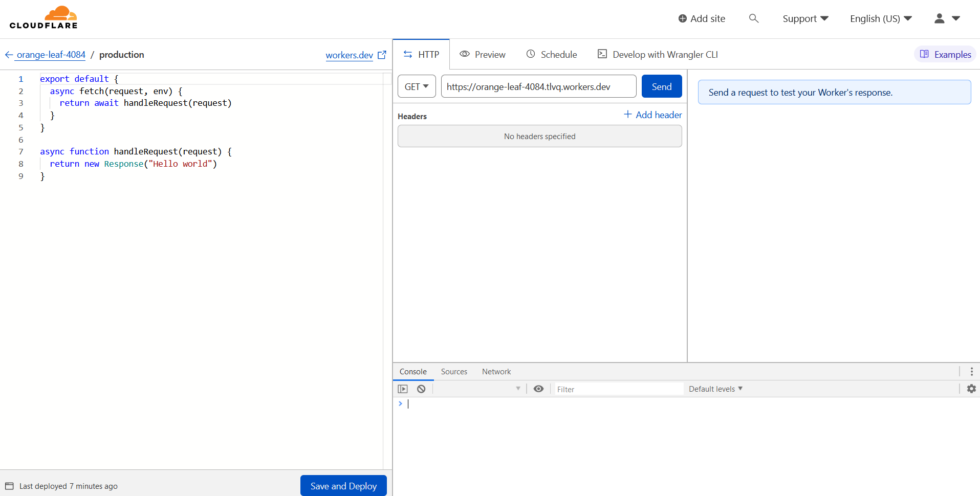Click the Add site plus icon

[x=682, y=18]
